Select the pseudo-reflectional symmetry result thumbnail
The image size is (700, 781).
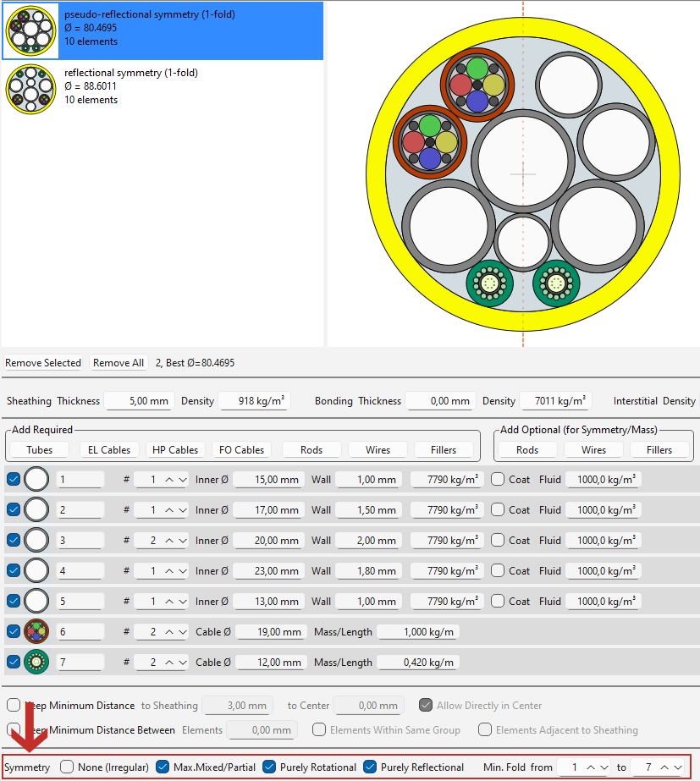point(31,30)
